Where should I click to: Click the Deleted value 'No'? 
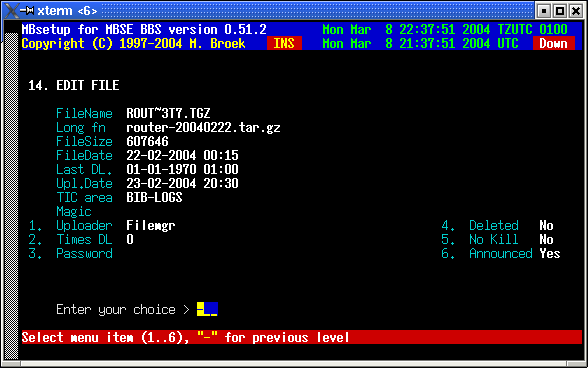[546, 225]
